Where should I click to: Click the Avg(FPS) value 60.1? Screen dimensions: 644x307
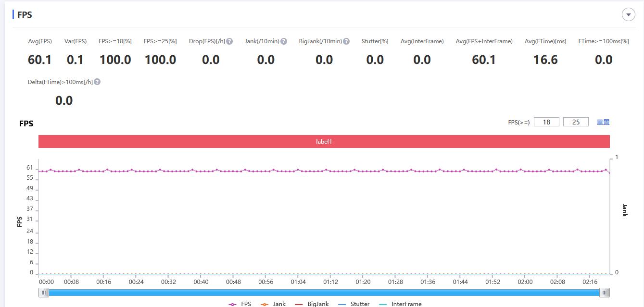tap(39, 60)
